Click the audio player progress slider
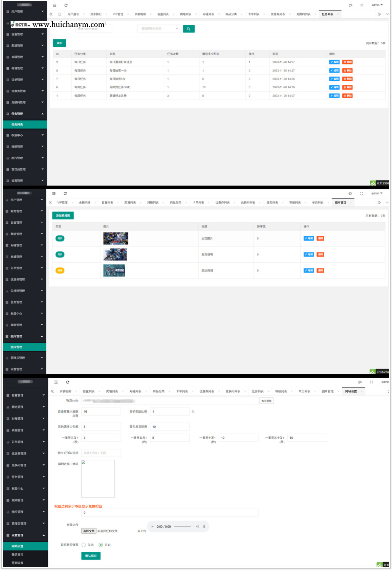 [x=182, y=526]
